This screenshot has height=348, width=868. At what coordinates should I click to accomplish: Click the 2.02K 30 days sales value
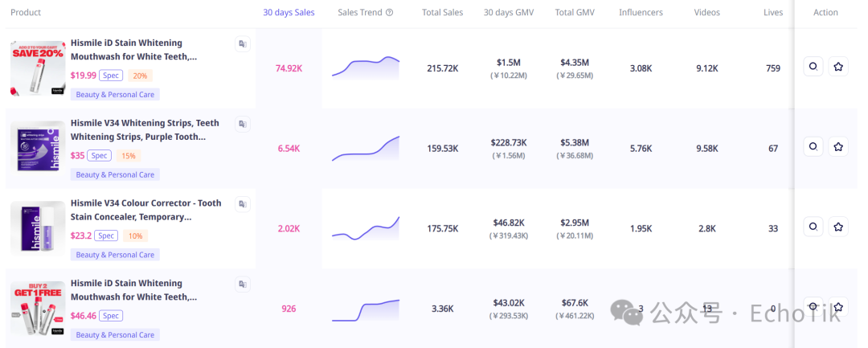point(289,228)
